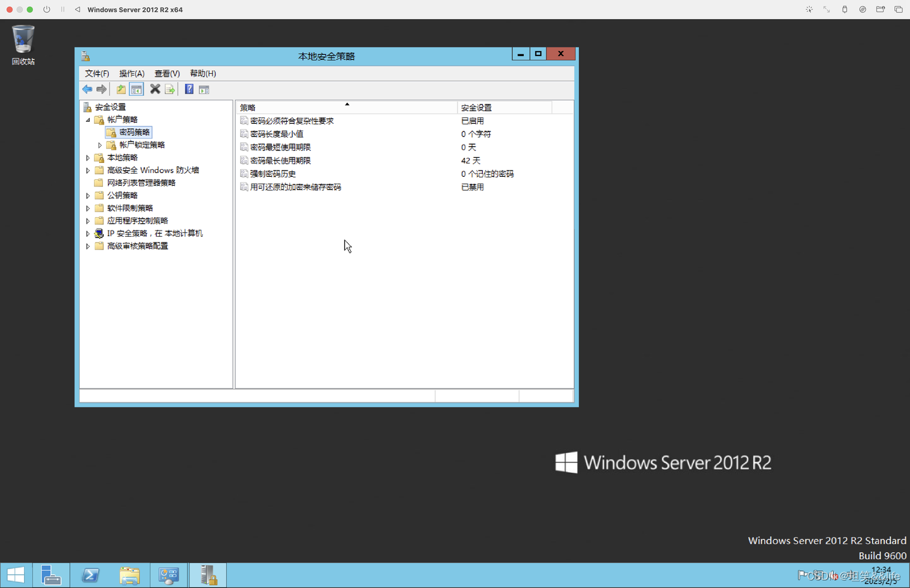Screen dimensions: 910x588
Task: Toggle the show/hide console tree button
Action: [136, 90]
